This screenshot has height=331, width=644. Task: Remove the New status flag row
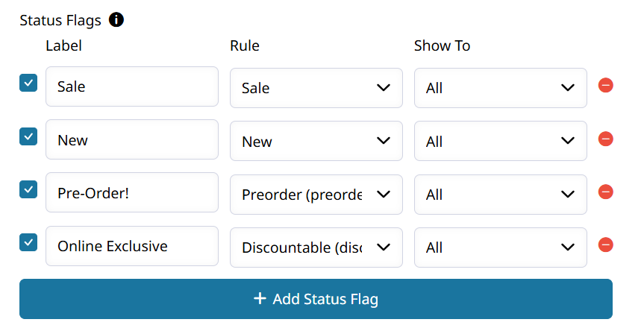coord(605,139)
